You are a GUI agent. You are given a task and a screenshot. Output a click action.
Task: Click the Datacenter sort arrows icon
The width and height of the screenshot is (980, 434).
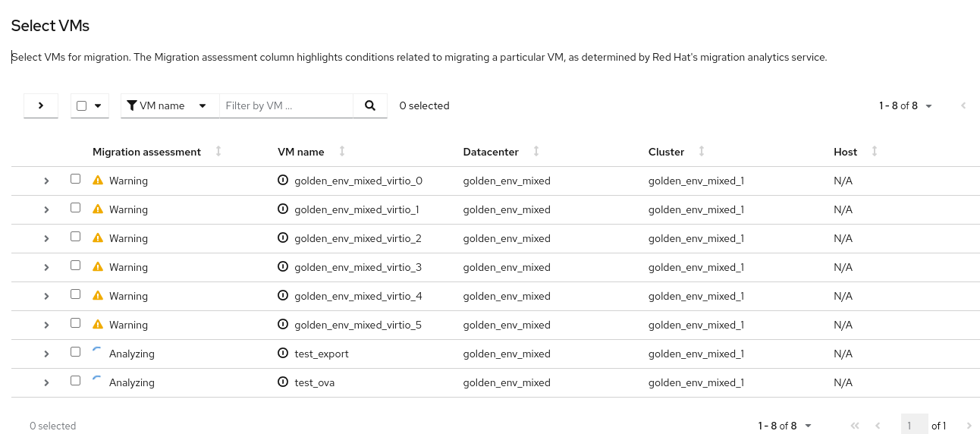536,152
